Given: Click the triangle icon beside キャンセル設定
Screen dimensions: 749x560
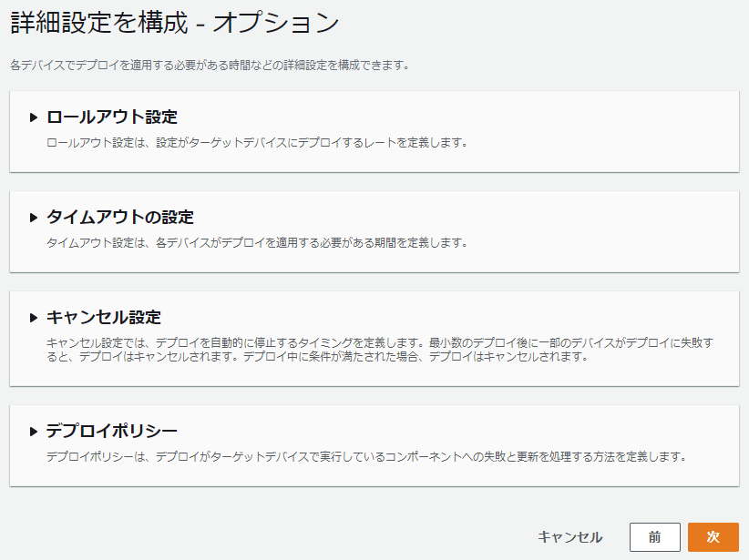Looking at the screenshot, I should [x=31, y=314].
